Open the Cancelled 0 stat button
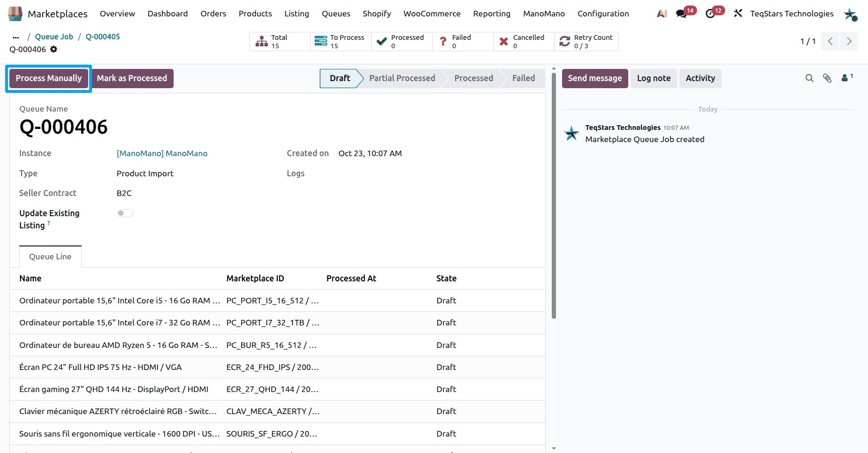This screenshot has height=453, width=868. click(524, 41)
